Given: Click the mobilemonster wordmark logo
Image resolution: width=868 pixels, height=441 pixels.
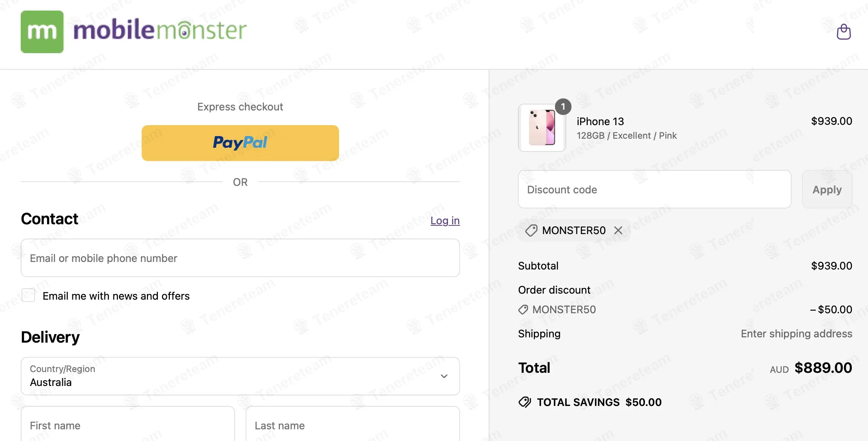Looking at the screenshot, I should pyautogui.click(x=160, y=30).
